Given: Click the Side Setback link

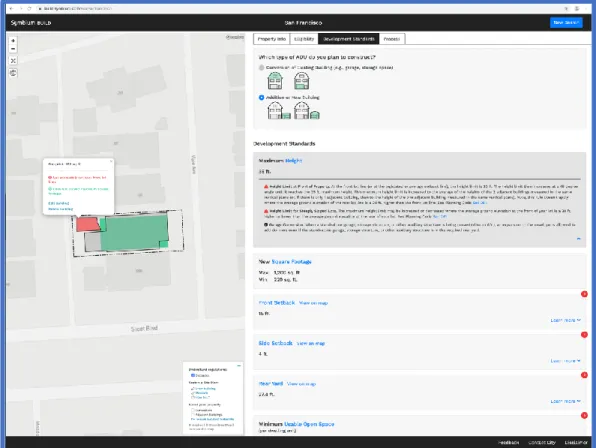Looking at the screenshot, I should [276, 343].
